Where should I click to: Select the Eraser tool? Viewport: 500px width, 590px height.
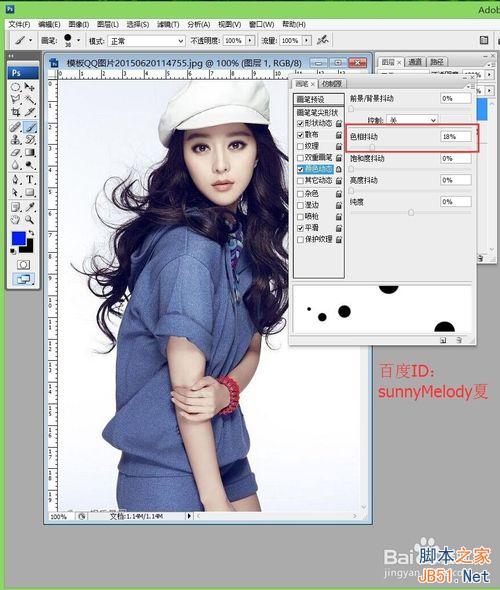(x=15, y=152)
